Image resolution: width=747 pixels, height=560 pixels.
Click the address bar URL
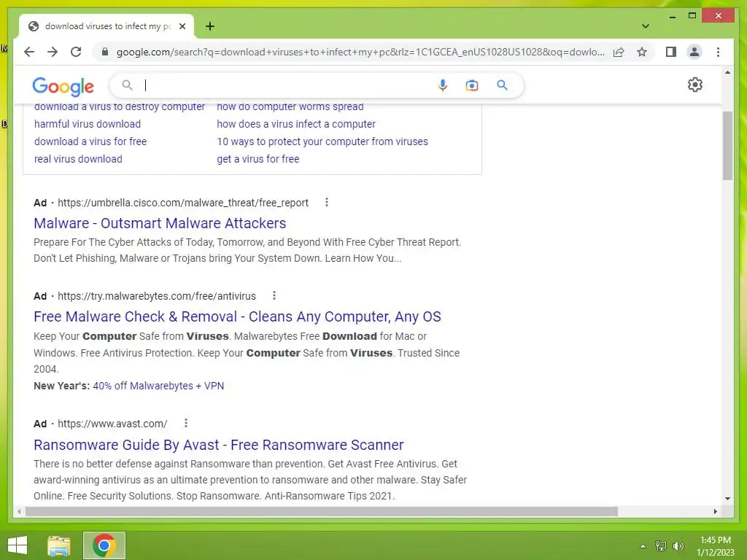pyautogui.click(x=360, y=52)
